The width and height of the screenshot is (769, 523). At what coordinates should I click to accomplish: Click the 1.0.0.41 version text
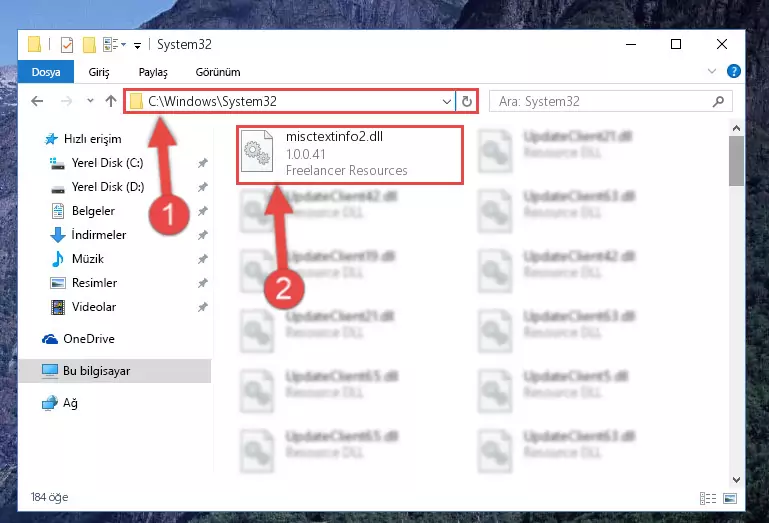click(x=306, y=154)
